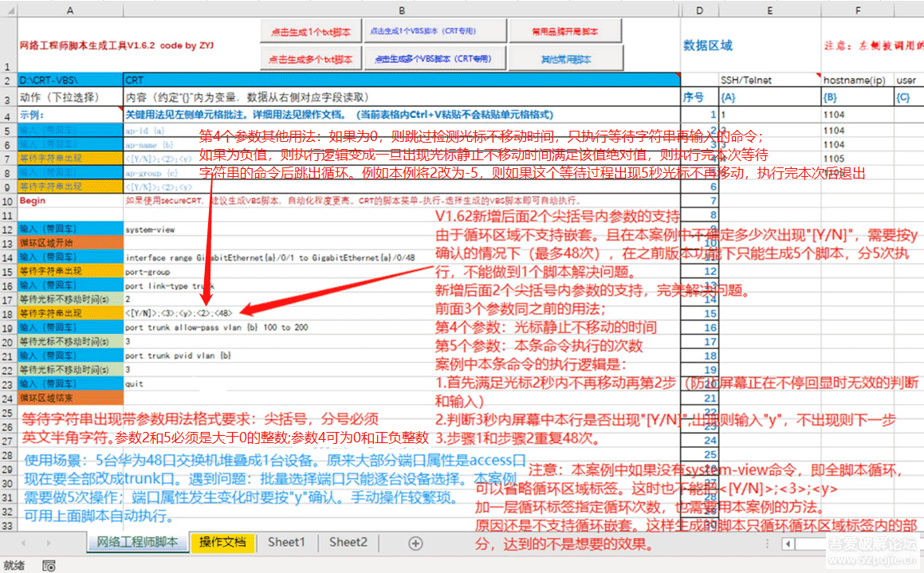Add a new sheet with the plus icon
The width and height of the screenshot is (924, 573).
click(x=415, y=543)
